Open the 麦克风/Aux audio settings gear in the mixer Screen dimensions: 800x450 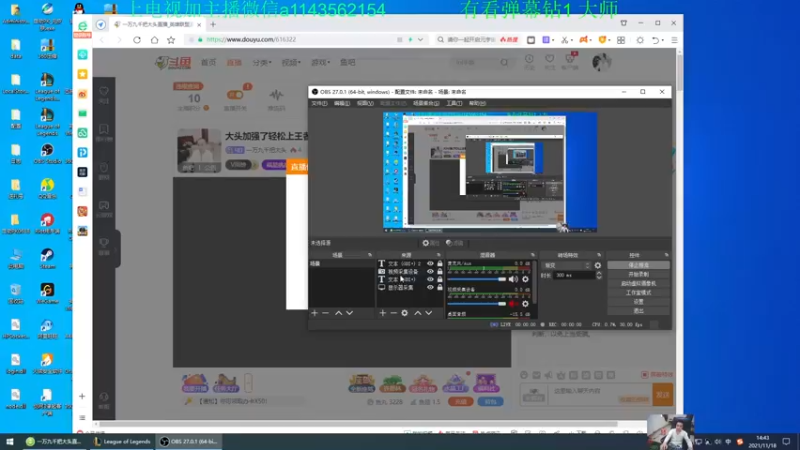(525, 279)
